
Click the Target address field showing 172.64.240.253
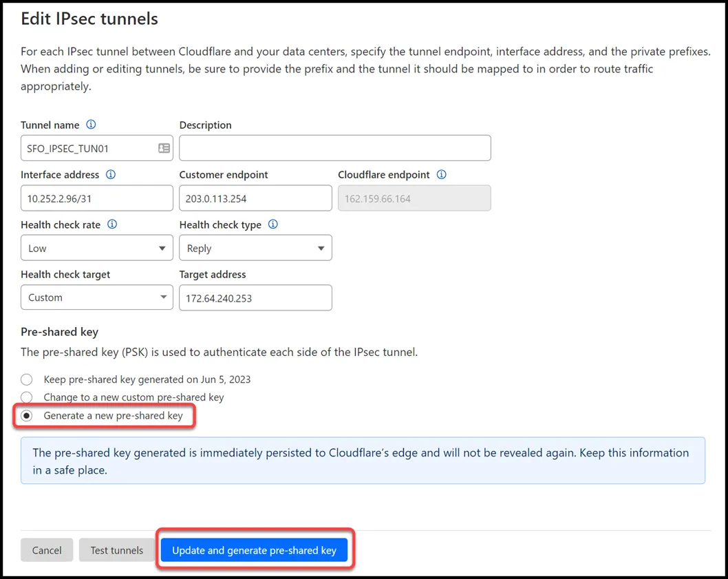tap(255, 297)
